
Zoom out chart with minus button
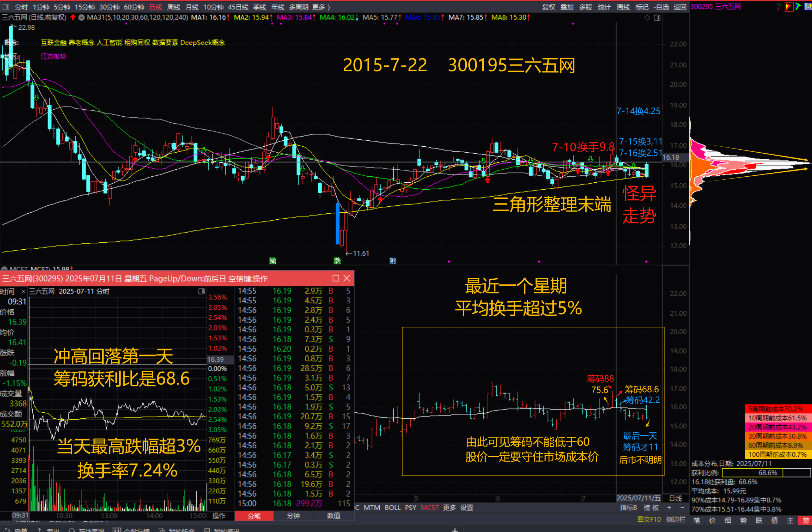pyautogui.click(x=682, y=508)
